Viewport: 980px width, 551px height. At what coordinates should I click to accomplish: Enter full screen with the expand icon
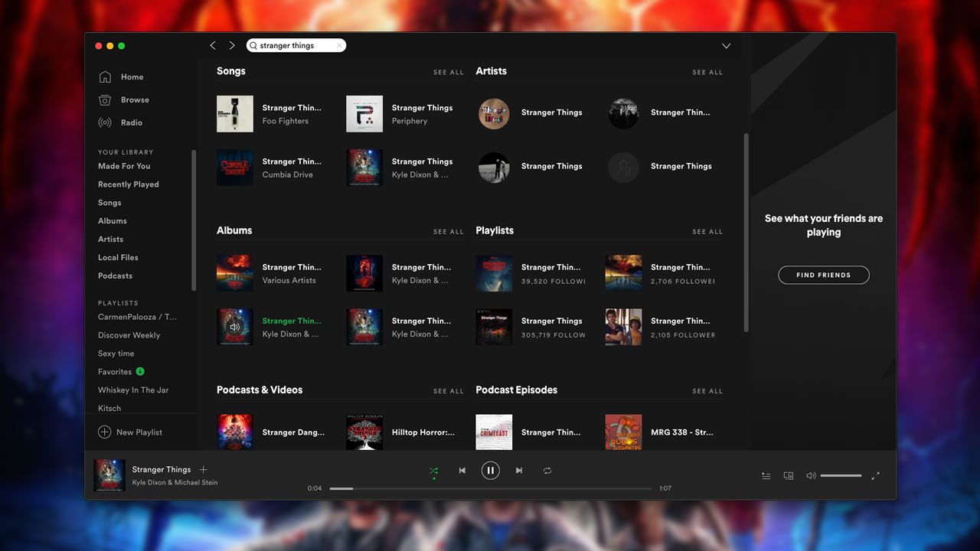(876, 476)
